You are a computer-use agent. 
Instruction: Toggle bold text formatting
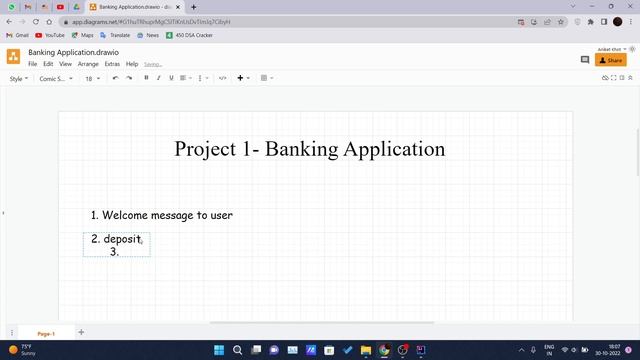pyautogui.click(x=146, y=78)
